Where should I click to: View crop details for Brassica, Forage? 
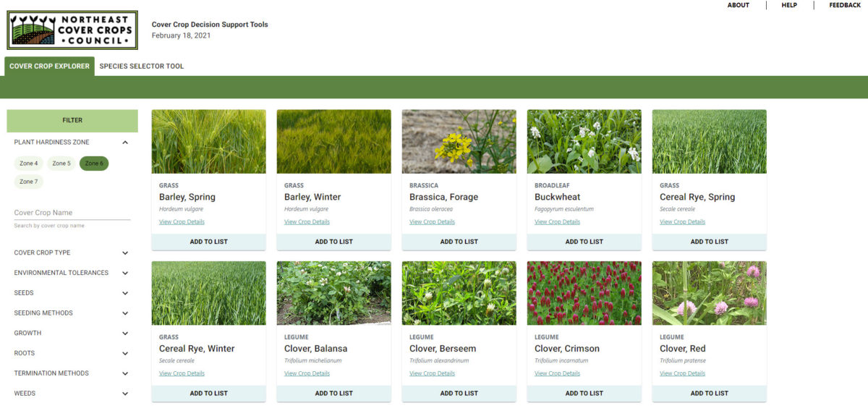[x=432, y=222]
